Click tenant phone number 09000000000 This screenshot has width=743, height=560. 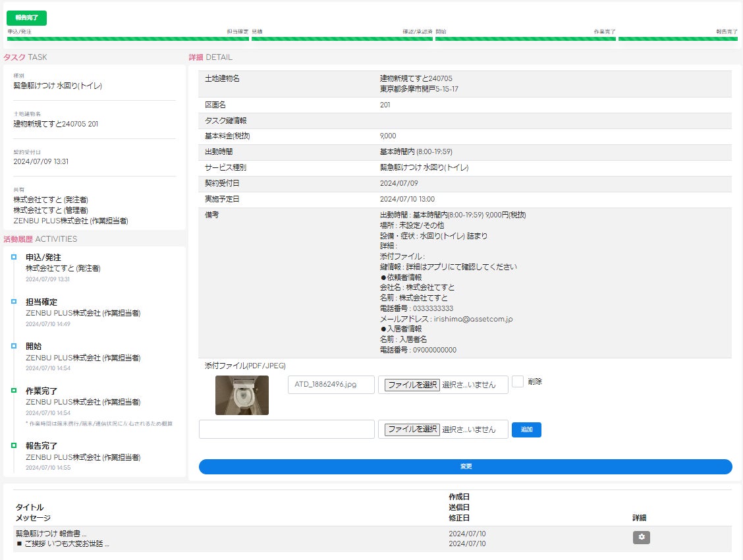pyautogui.click(x=435, y=350)
